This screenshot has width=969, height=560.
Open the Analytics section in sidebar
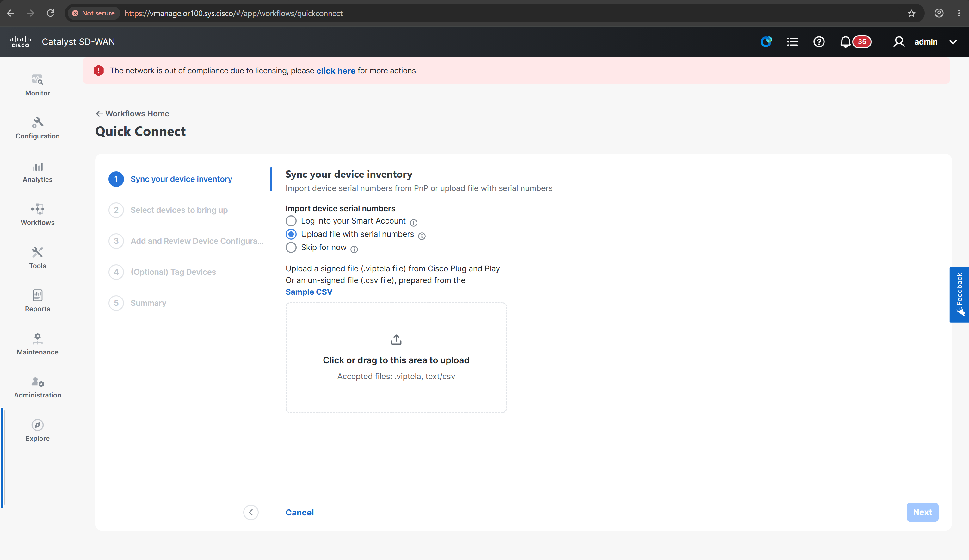click(38, 171)
